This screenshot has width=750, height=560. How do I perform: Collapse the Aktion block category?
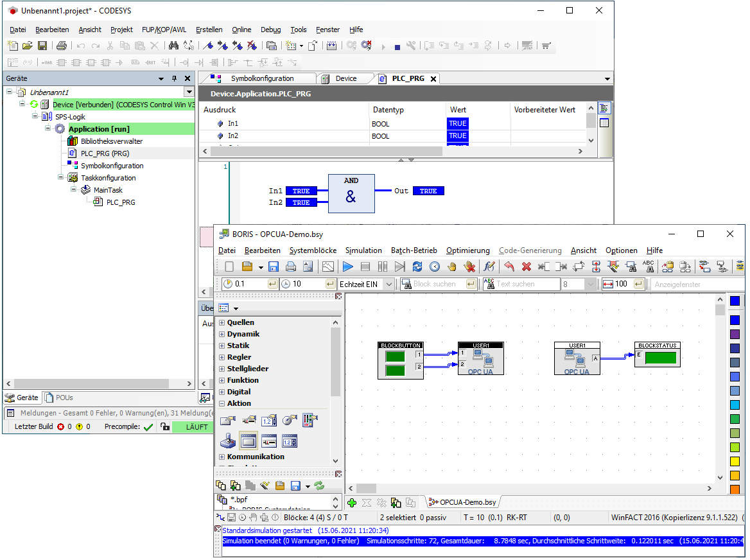click(x=222, y=403)
